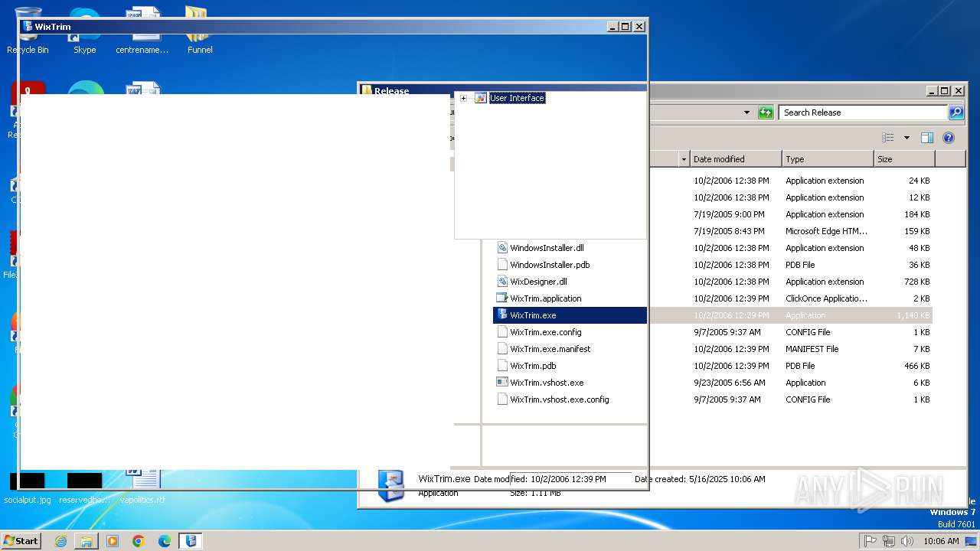Click the 7/19/2005 9:00 PM date cell
Image resolution: width=980 pixels, height=551 pixels.
[x=730, y=214]
